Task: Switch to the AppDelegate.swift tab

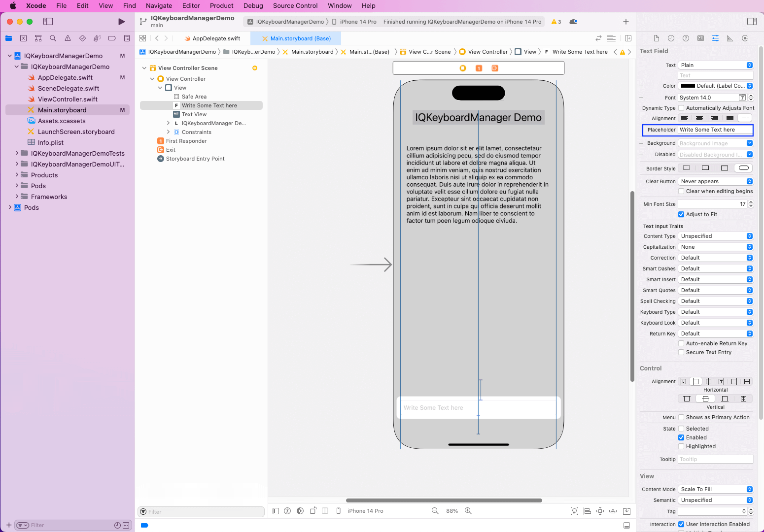Action: (x=216, y=38)
